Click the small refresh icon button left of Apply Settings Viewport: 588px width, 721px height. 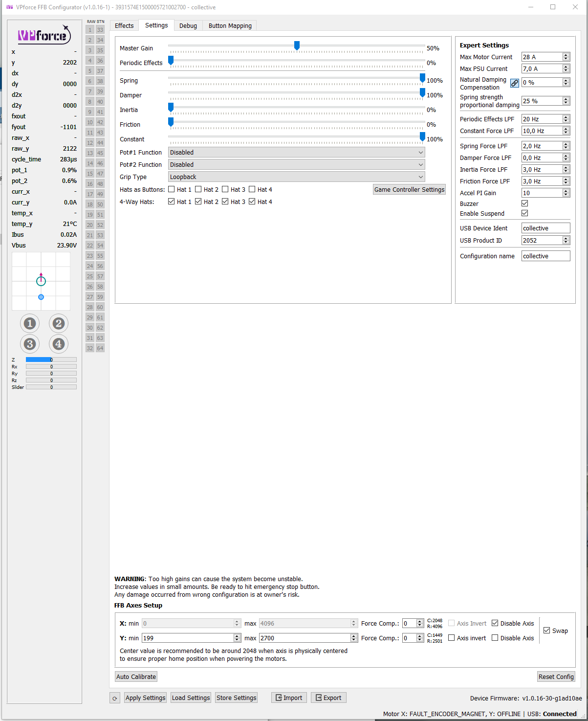115,698
